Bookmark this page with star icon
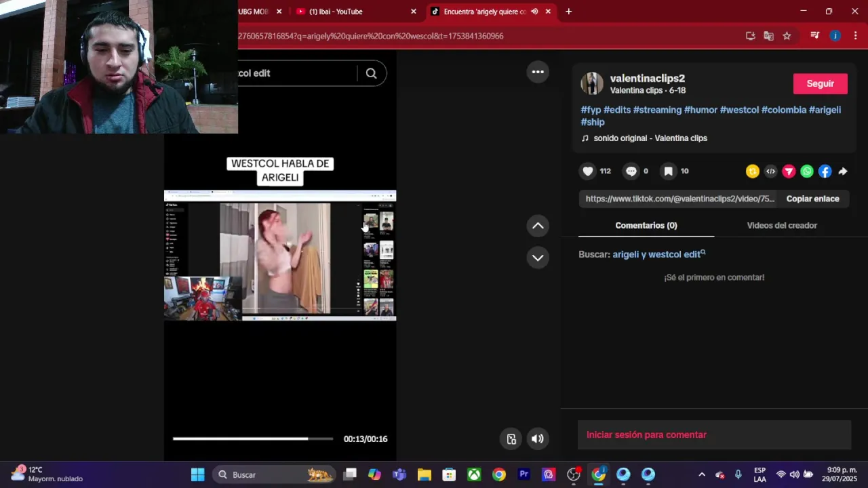Image resolution: width=868 pixels, height=488 pixels. 787,36
